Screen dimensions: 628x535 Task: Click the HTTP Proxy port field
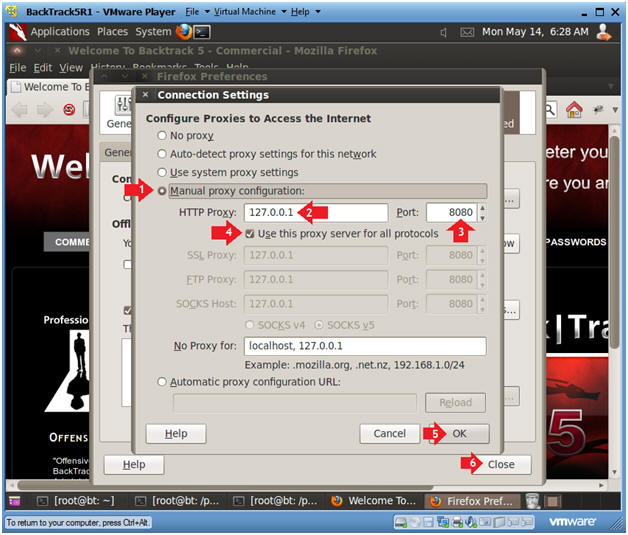[x=451, y=212]
